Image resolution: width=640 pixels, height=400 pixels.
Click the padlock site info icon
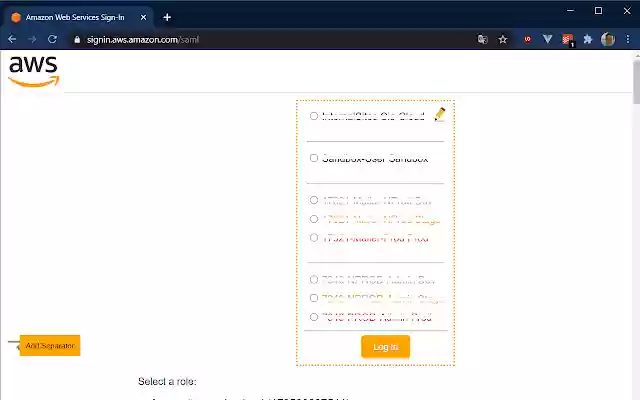click(x=77, y=40)
